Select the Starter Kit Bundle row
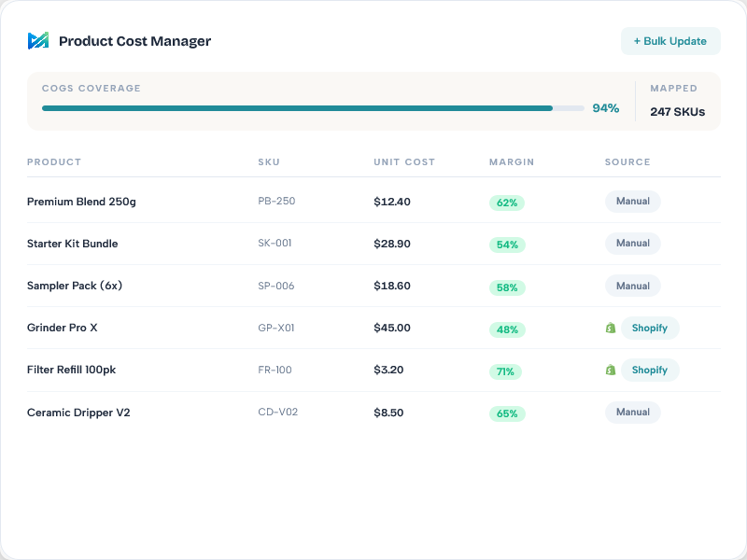The height and width of the screenshot is (560, 747). pyautogui.click(x=73, y=244)
